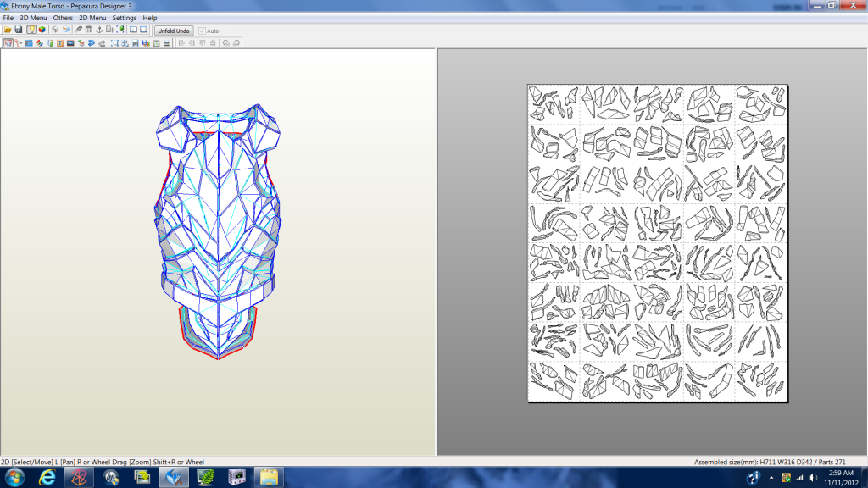Open the 3D Menu
Viewport: 868px width, 488px height.
[33, 18]
